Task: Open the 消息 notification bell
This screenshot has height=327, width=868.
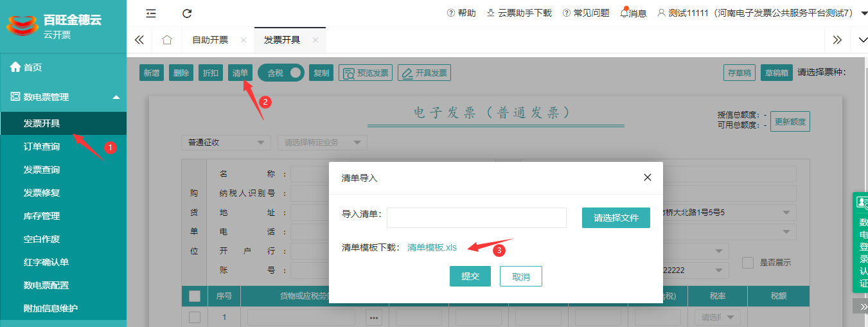Action: [633, 13]
